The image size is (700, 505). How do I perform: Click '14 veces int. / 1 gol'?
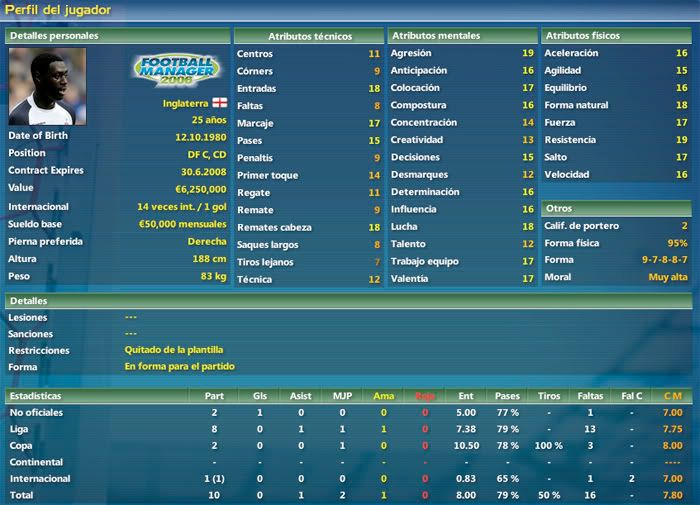[x=182, y=207]
